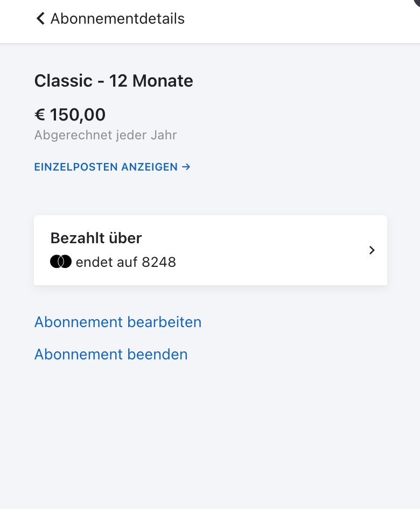Viewport: 420px width, 509px height.
Task: Click the card digits 8248
Action: (159, 262)
